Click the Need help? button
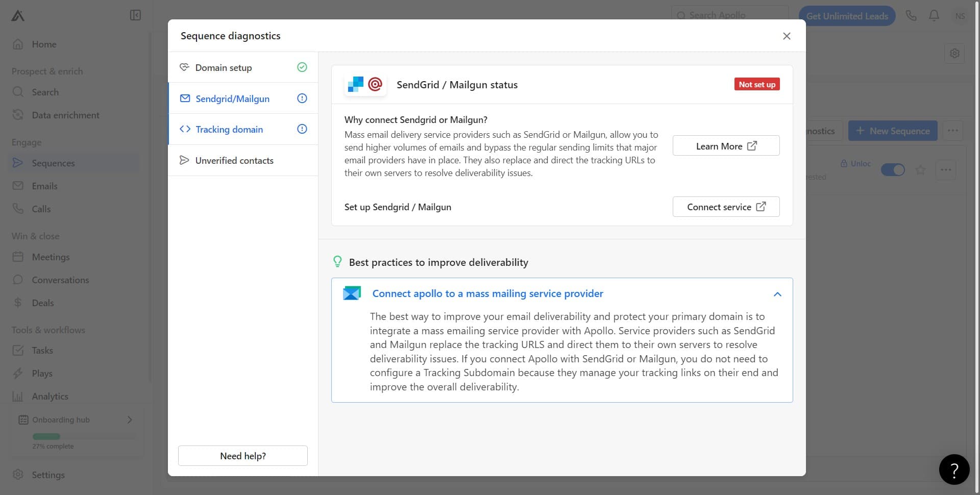 point(243,456)
